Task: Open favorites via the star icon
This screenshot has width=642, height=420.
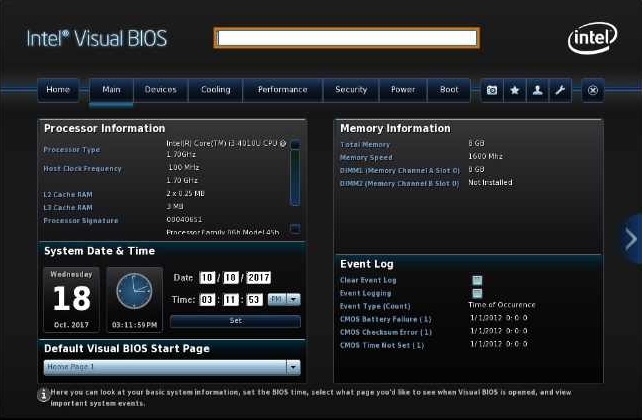Action: point(515,90)
